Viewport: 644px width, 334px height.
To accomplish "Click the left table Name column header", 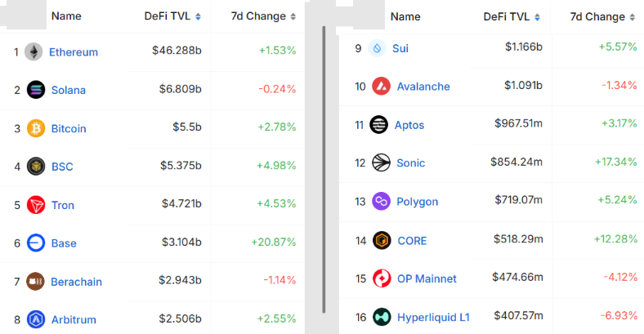I will click(66, 16).
